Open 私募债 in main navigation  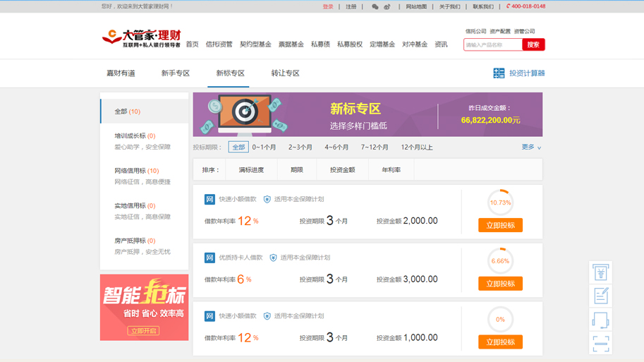pyautogui.click(x=320, y=44)
